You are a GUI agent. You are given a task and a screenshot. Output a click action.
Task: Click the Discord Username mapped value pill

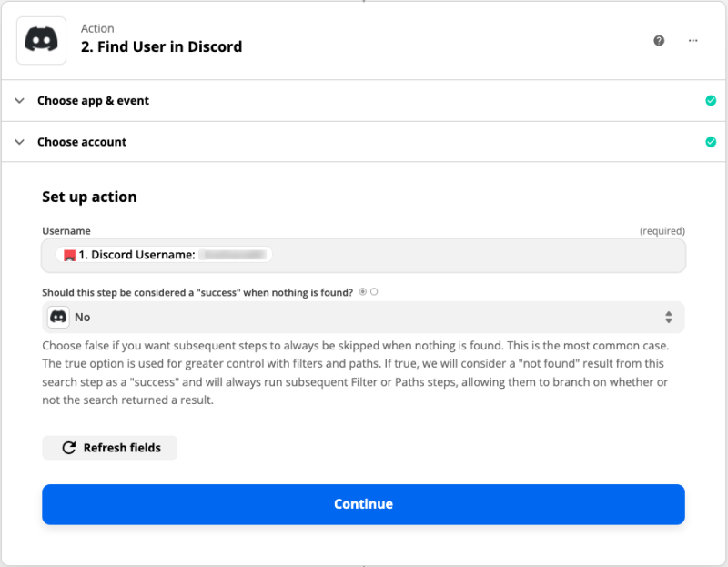coord(164,255)
